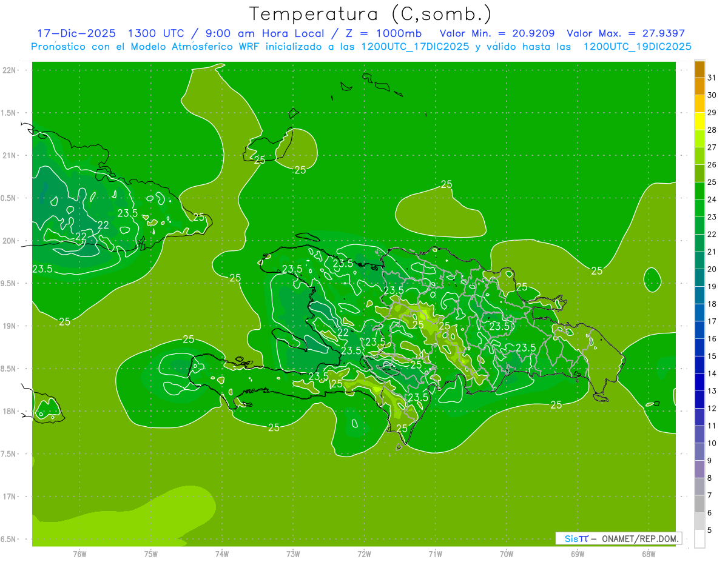Image resolution: width=728 pixels, height=562 pixels.
Task: Click the '69W' longitude axis label
Action: point(578,554)
